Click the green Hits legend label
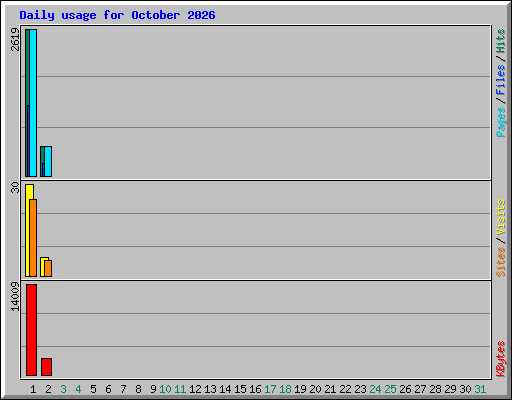The image size is (512, 400). (x=501, y=41)
